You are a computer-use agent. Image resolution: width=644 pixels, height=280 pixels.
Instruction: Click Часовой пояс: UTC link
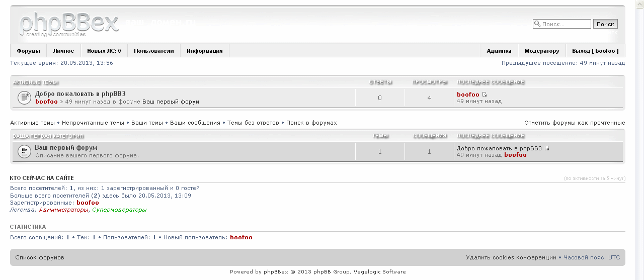(592, 257)
